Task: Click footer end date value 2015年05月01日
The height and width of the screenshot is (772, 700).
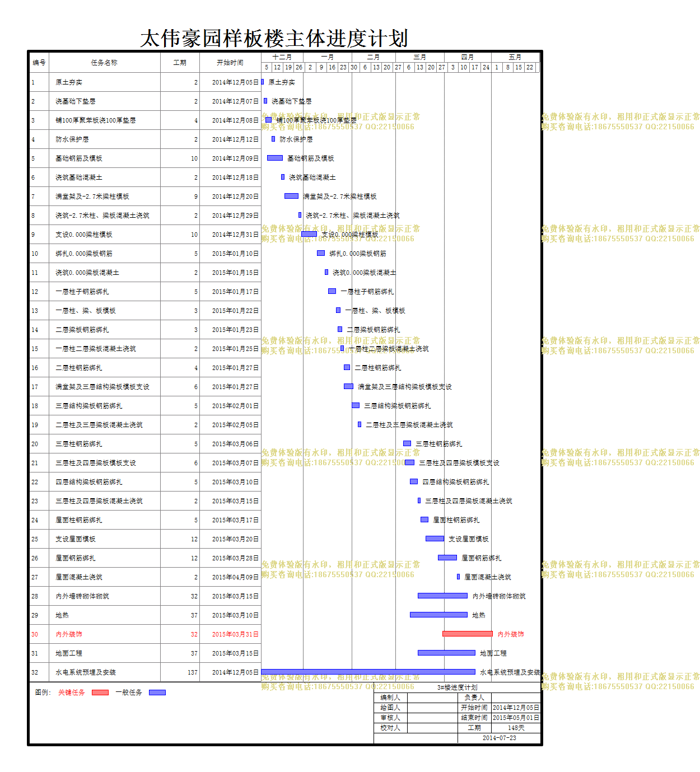Action: (516, 718)
